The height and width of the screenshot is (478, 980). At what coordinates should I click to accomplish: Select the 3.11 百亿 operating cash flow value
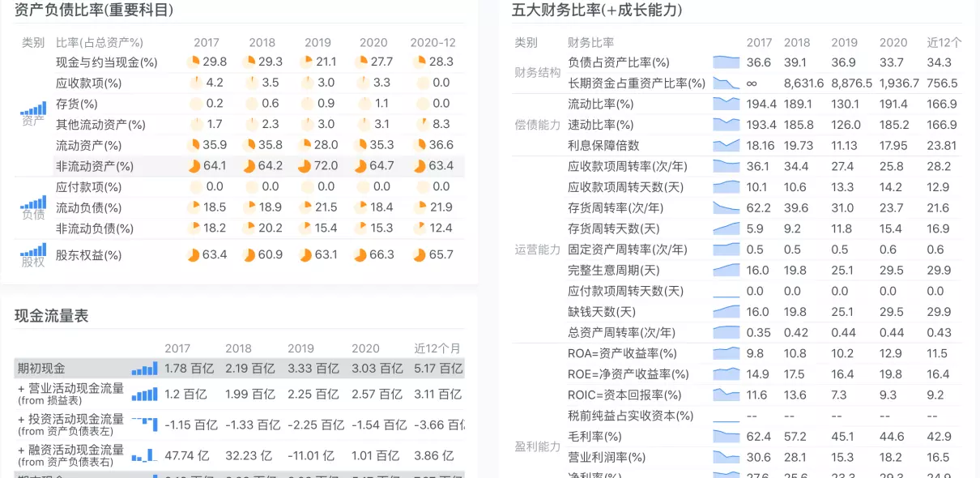coord(438,394)
